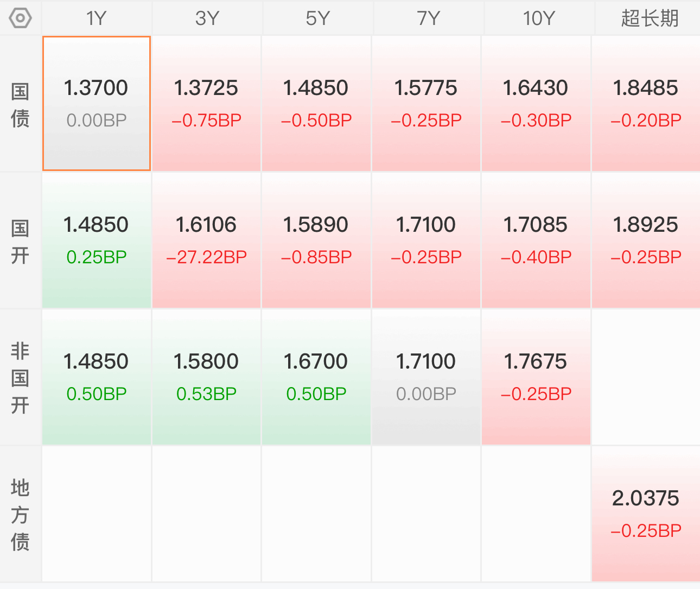Select the 5Y column header
This screenshot has height=589, width=700.
pyautogui.click(x=318, y=18)
